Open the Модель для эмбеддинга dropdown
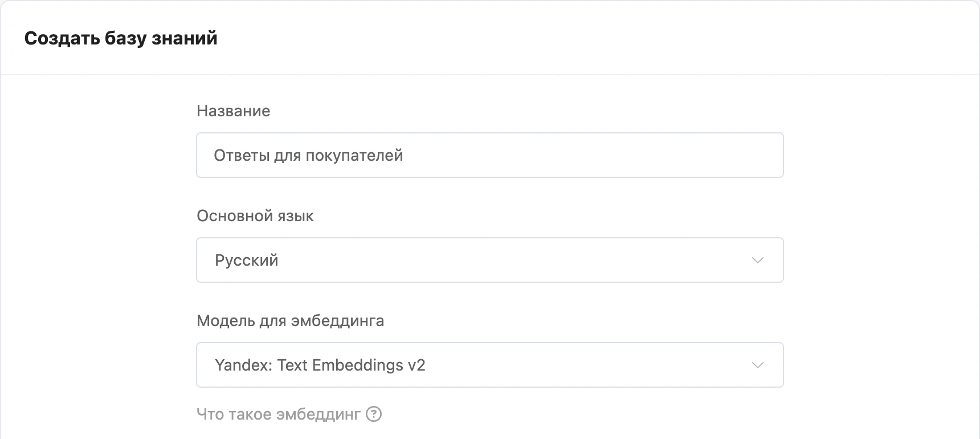Screen dimensions: 980x439 tap(490, 365)
